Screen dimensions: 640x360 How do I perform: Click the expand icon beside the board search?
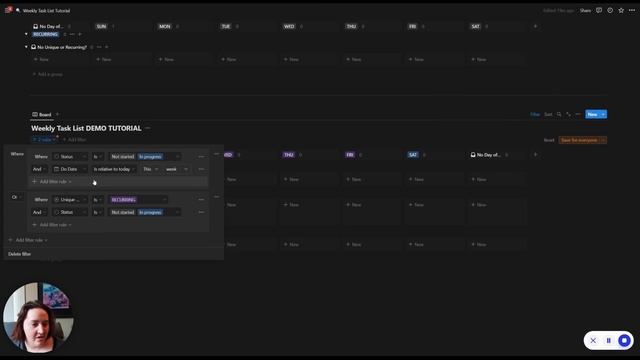[568, 114]
